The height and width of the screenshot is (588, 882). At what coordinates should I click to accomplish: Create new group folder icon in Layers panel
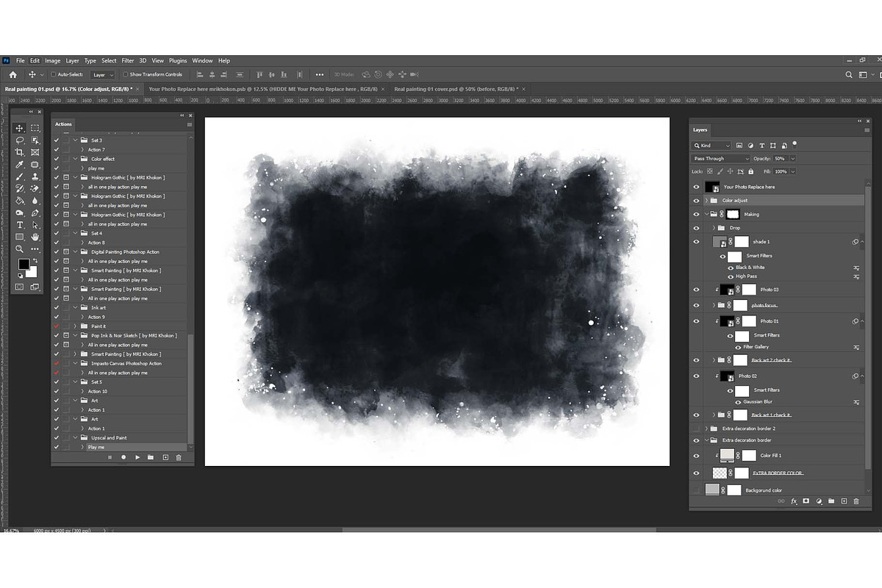pyautogui.click(x=831, y=501)
